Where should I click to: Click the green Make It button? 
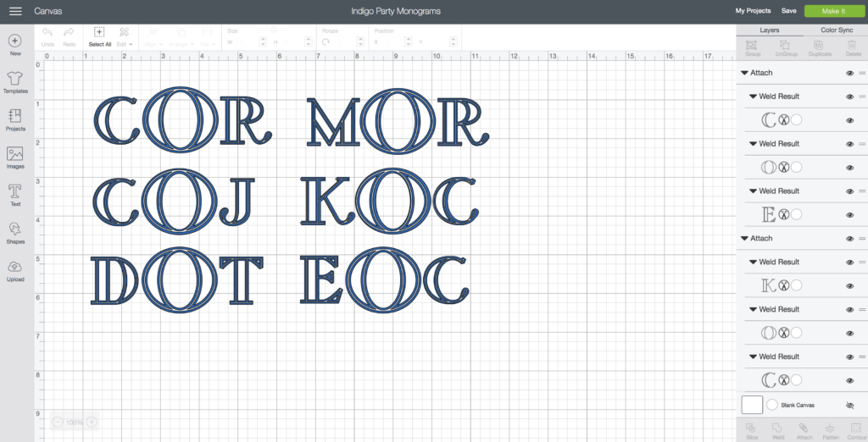(833, 11)
